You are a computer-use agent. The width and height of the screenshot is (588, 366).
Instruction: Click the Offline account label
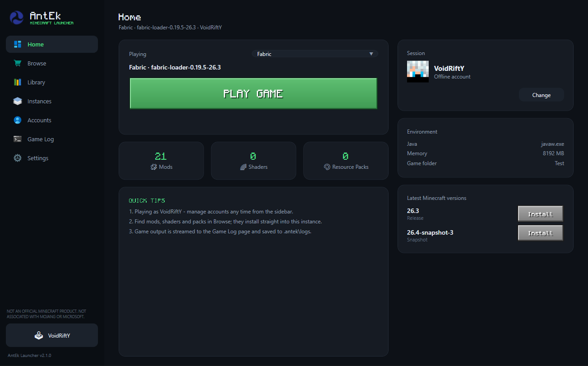pyautogui.click(x=452, y=77)
